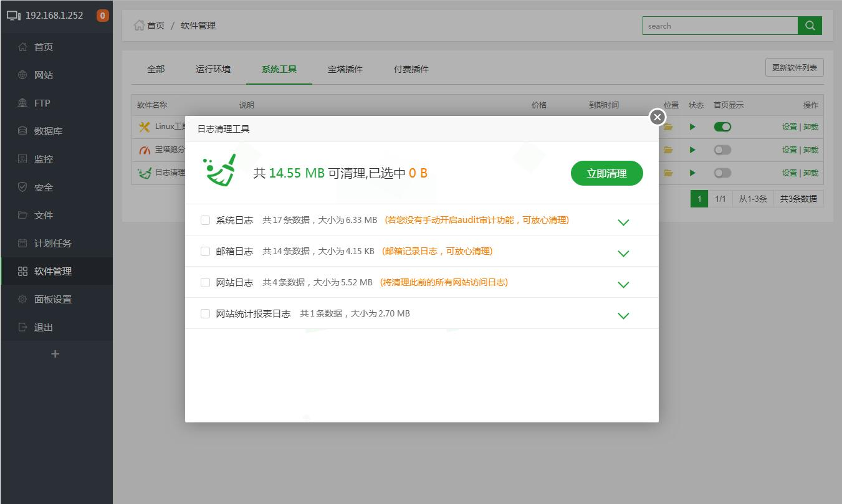Screen dimensions: 842x504
Task: Toggle the green 首页显示 switch for Linux工具箱
Action: (722, 126)
